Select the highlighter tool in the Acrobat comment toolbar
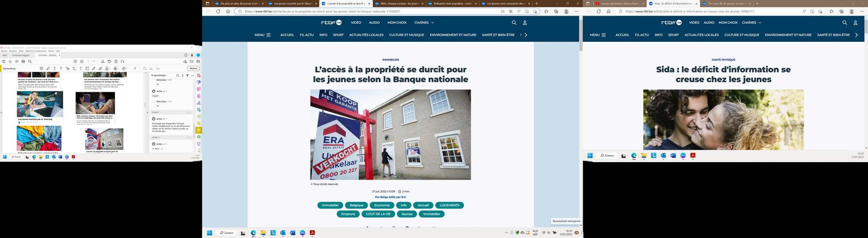 [48, 68]
